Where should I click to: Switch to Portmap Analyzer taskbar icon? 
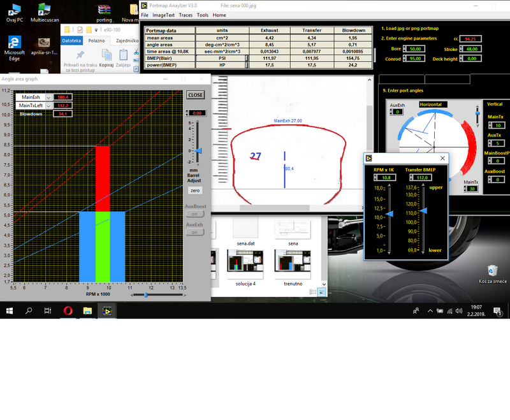(x=106, y=311)
